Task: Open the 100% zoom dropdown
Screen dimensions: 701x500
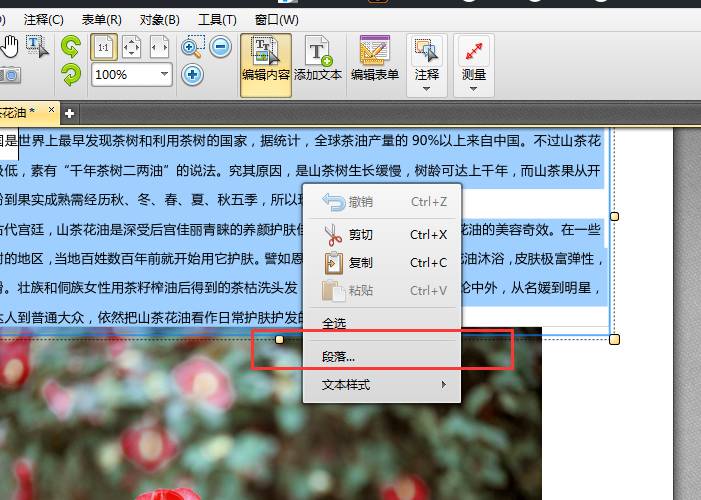Action: (x=165, y=74)
